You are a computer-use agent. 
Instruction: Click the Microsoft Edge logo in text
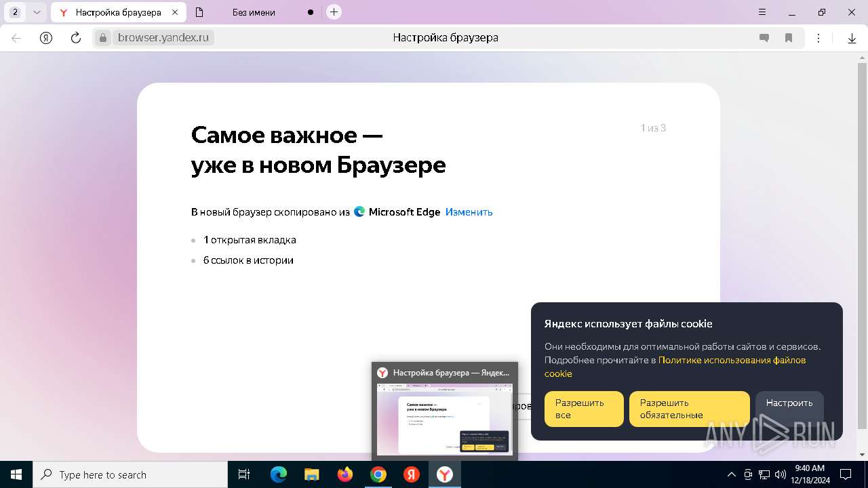click(359, 212)
